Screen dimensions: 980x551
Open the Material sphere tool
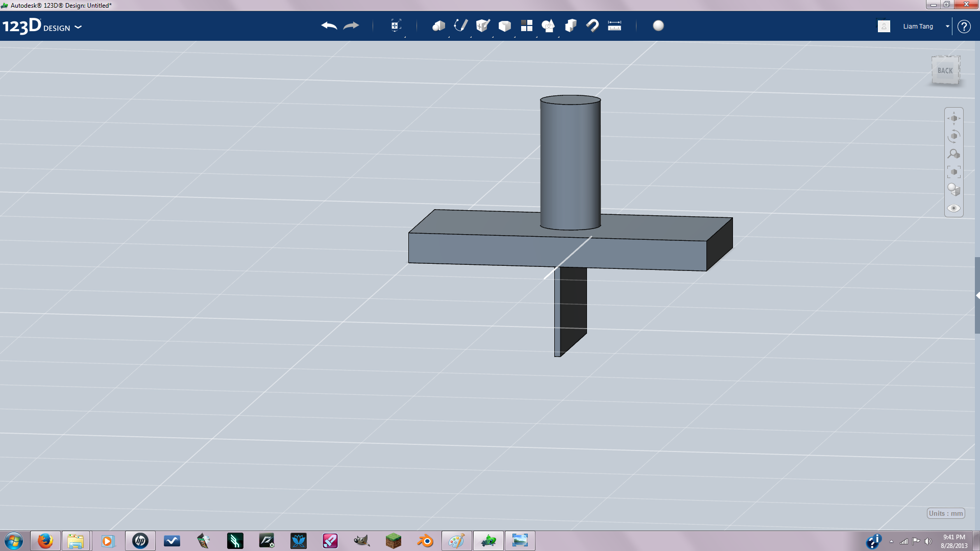tap(658, 26)
